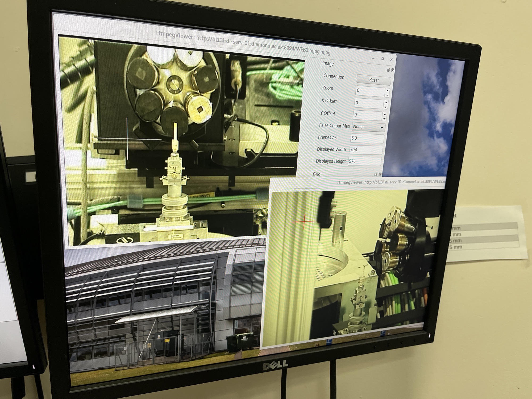
Task: Click the WEB2 ffmpegViewer title bar
Action: click(372, 182)
